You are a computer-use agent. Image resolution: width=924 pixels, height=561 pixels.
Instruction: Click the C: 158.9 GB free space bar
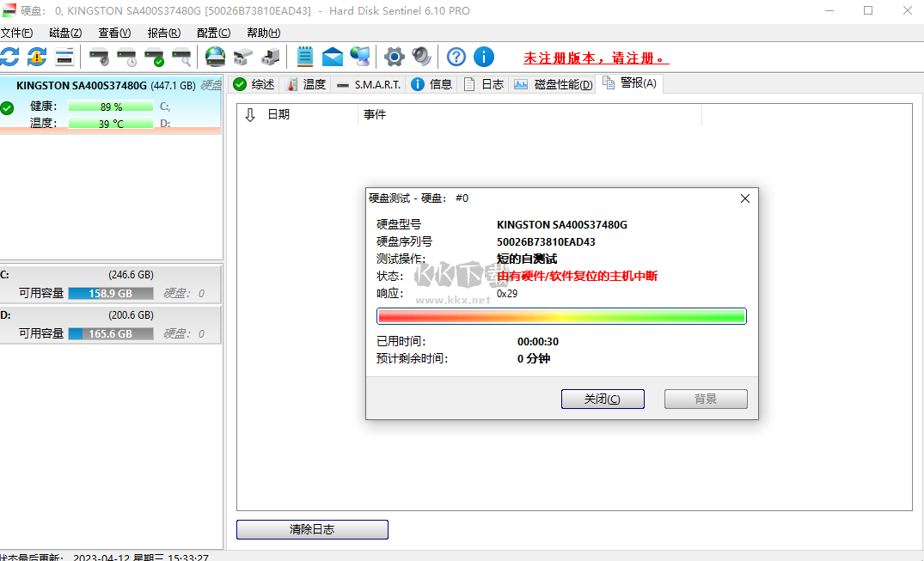click(x=111, y=294)
